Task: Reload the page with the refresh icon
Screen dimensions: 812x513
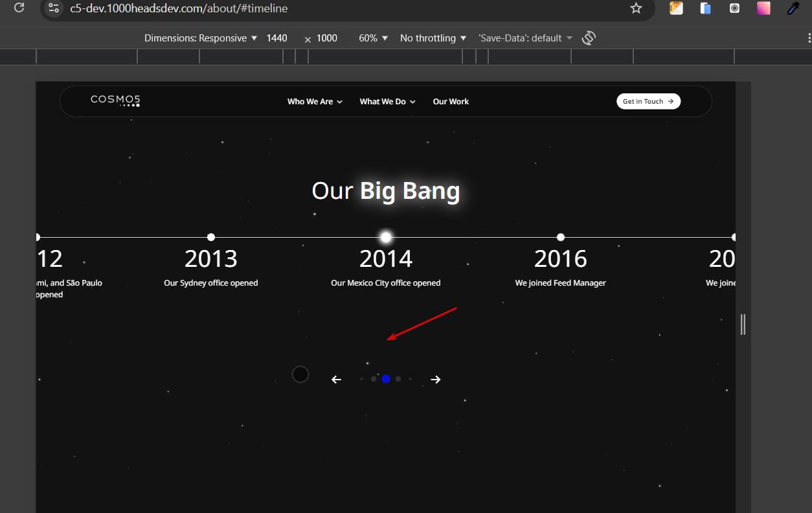Action: coord(19,8)
